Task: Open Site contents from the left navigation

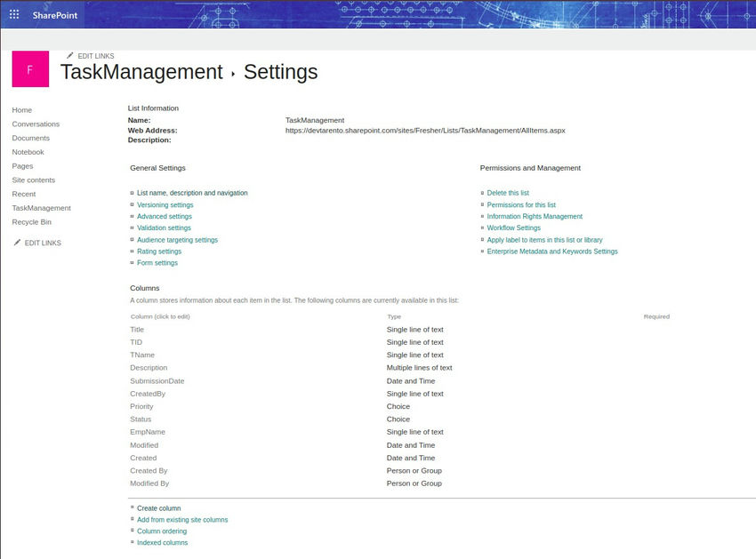Action: 35,180
